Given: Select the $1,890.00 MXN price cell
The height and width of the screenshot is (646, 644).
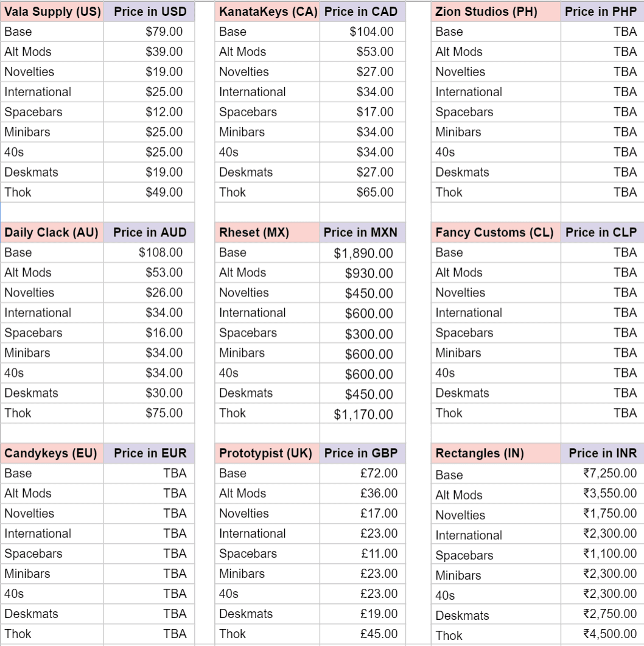Looking at the screenshot, I should [363, 253].
